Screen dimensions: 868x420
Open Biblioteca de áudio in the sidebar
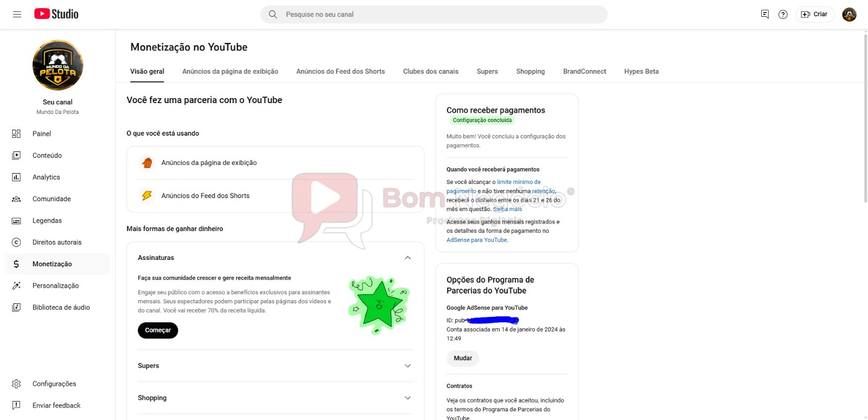58,307
